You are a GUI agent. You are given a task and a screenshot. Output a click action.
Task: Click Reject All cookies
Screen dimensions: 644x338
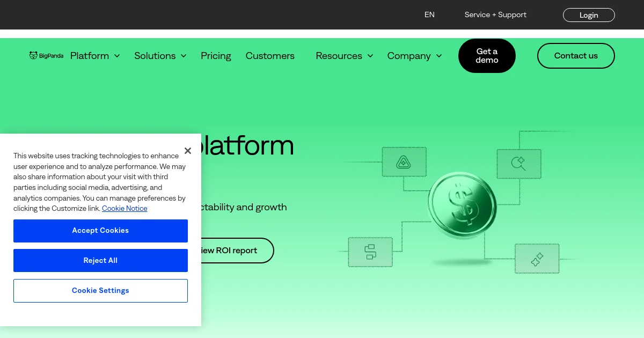pos(100,261)
